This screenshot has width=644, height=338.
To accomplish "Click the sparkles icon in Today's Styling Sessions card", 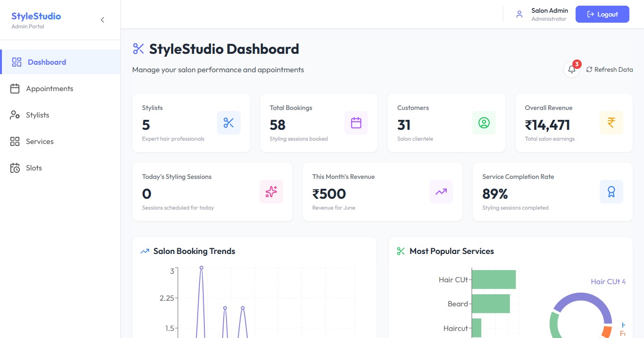I will point(271,192).
